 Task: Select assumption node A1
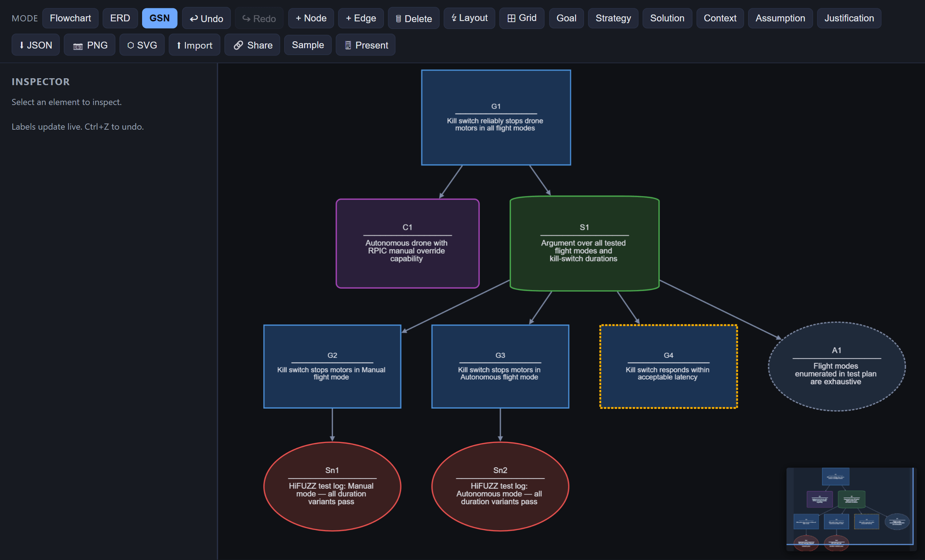click(x=837, y=367)
